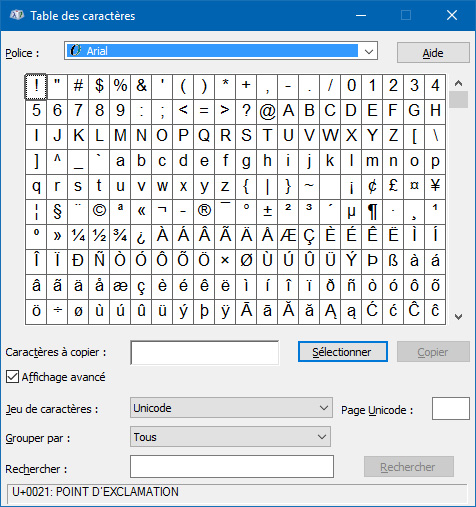Open the Grouper par dropdown
Viewport: 476px width, 507px height.
coord(230,437)
